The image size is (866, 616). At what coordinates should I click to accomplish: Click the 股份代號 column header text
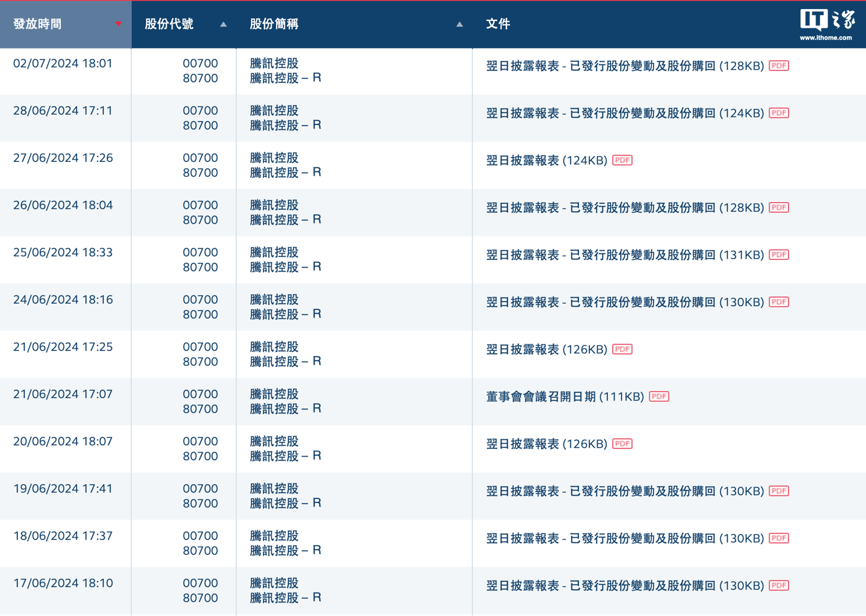(169, 24)
